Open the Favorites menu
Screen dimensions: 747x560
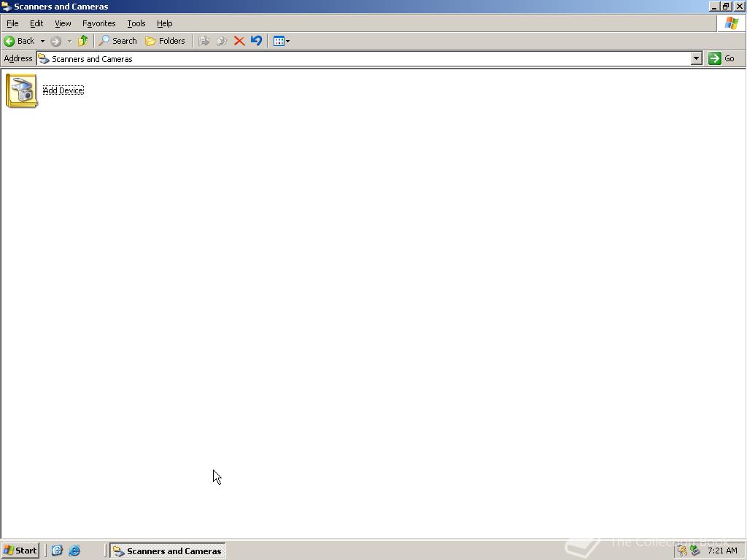pos(98,23)
